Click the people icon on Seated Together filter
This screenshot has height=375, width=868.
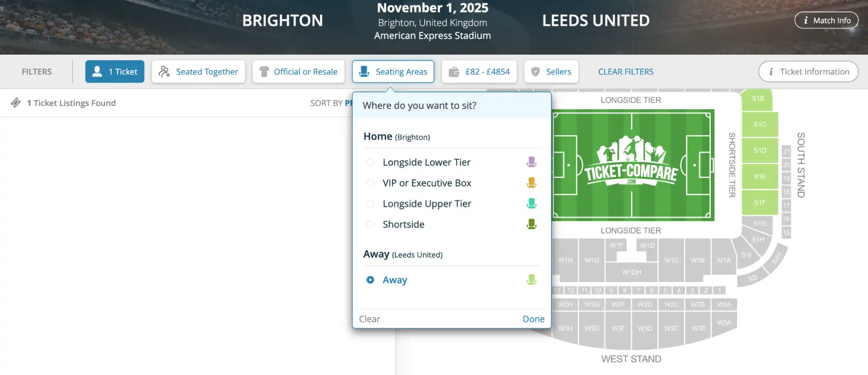[x=164, y=71]
